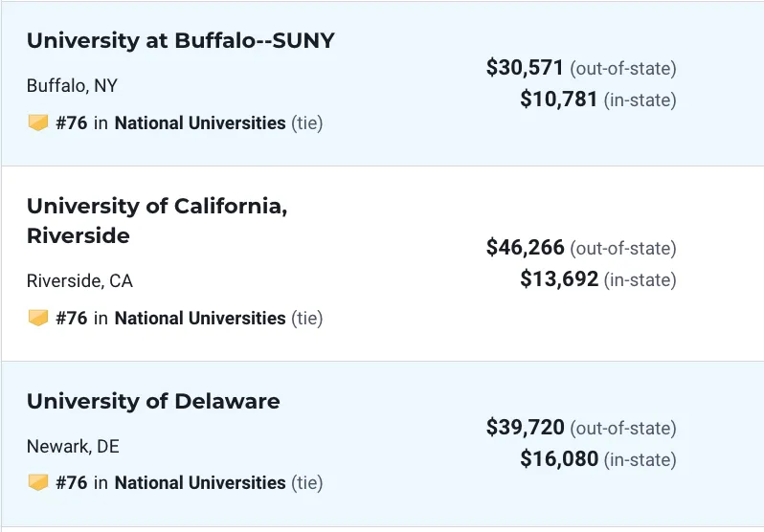
Task: Click the #76 rank number for Buffalo
Action: pyautogui.click(x=72, y=122)
